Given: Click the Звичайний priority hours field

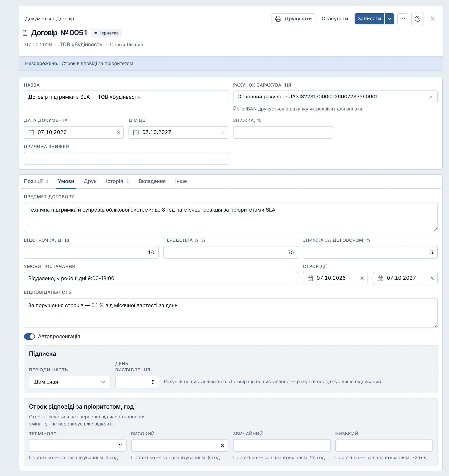Looking at the screenshot, I should [282, 446].
